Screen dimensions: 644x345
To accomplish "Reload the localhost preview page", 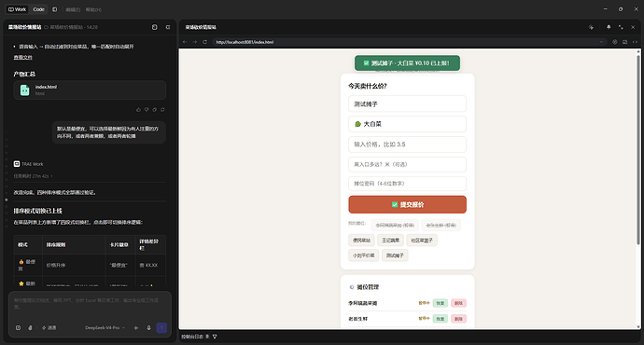I will pyautogui.click(x=204, y=42).
